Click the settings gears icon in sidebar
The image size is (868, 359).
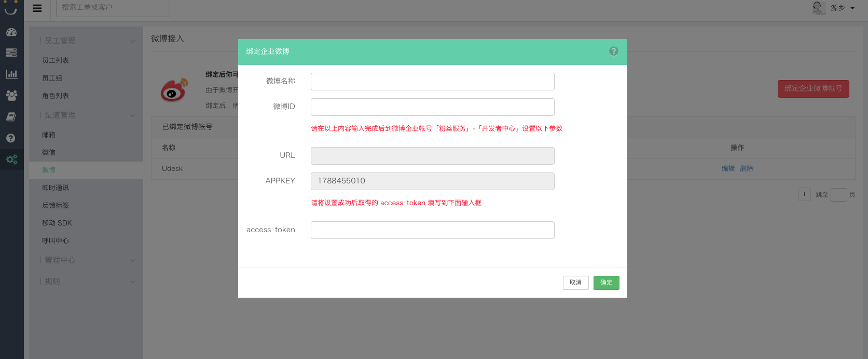(11, 159)
